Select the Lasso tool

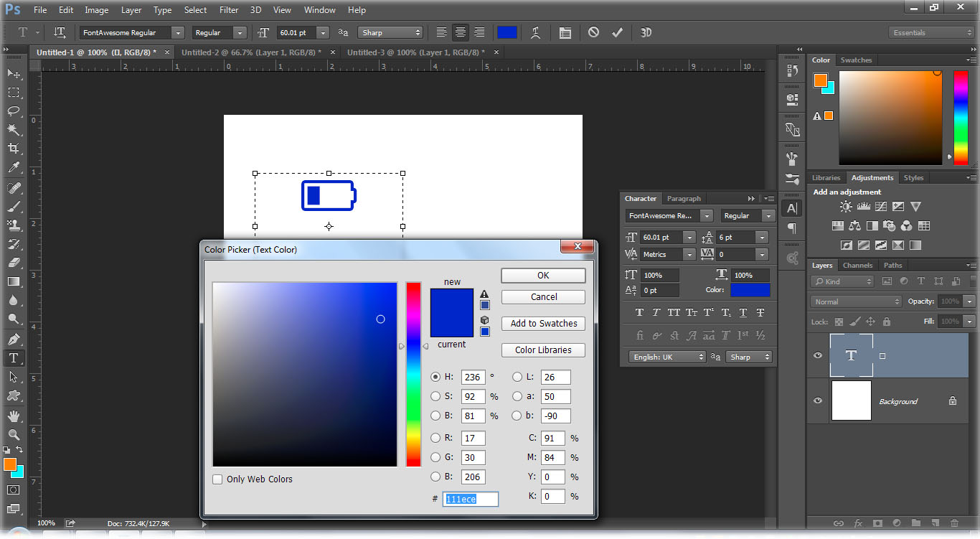pos(14,111)
